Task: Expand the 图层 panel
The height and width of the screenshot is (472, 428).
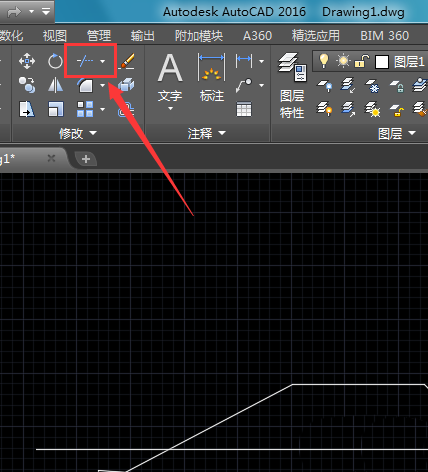Action: [397, 134]
